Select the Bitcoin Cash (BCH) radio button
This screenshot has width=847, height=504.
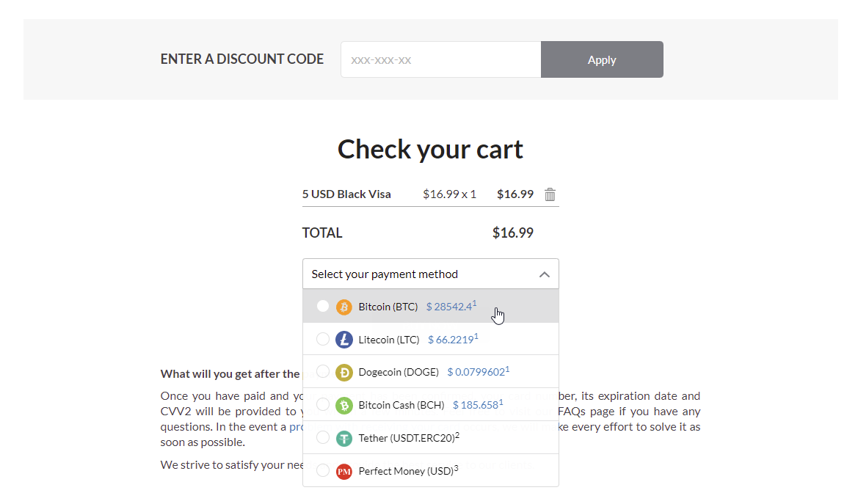click(322, 404)
